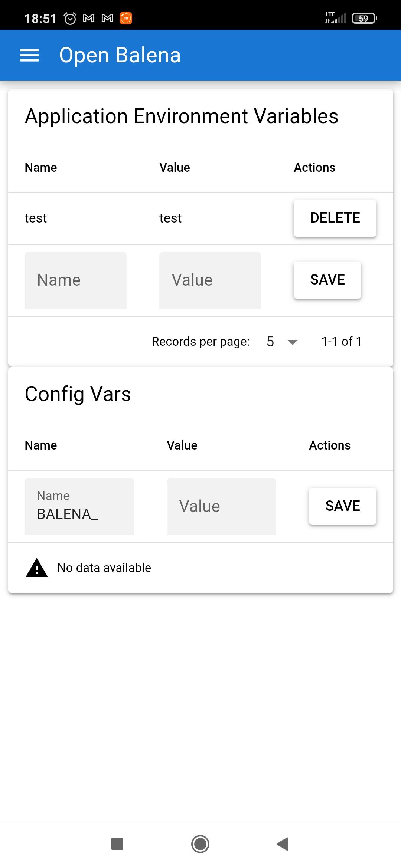Tap the battery indicator icon
The width and height of the screenshot is (401, 868).
(365, 18)
